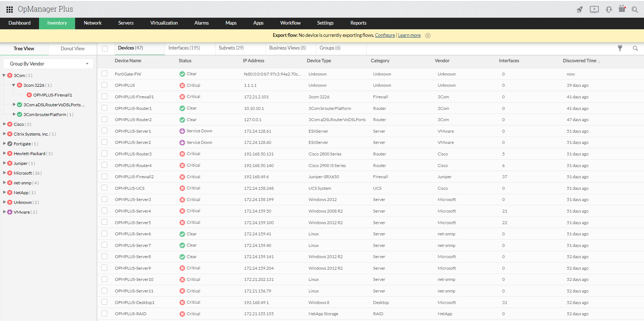
Task: Check the FortiGate-FW row checkbox
Action: tap(104, 74)
